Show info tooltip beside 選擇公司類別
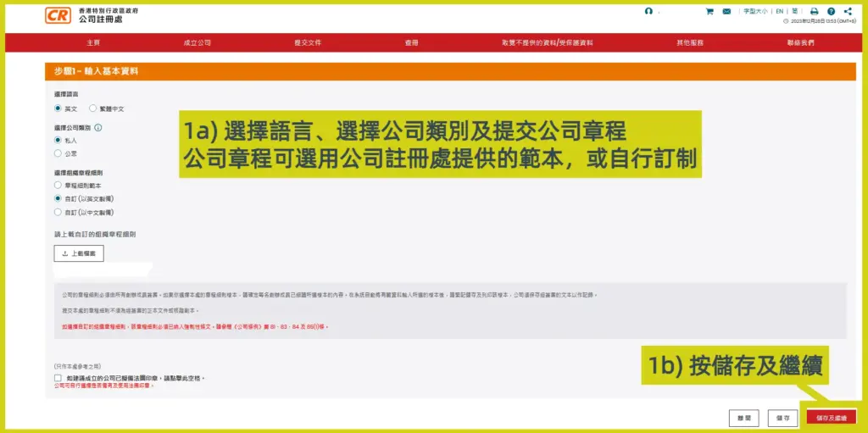868x433 pixels. (98, 127)
